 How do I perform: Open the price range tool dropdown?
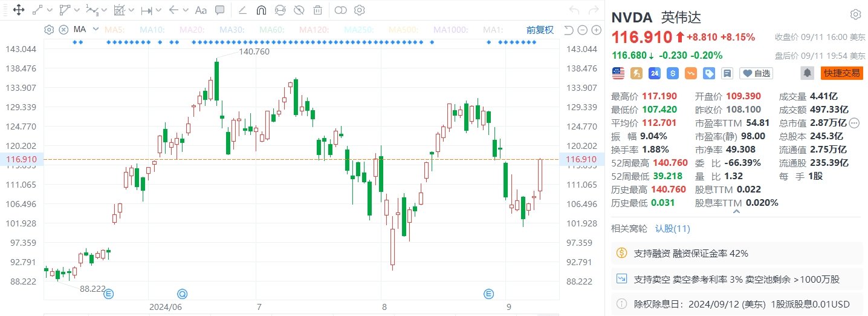[x=158, y=10]
